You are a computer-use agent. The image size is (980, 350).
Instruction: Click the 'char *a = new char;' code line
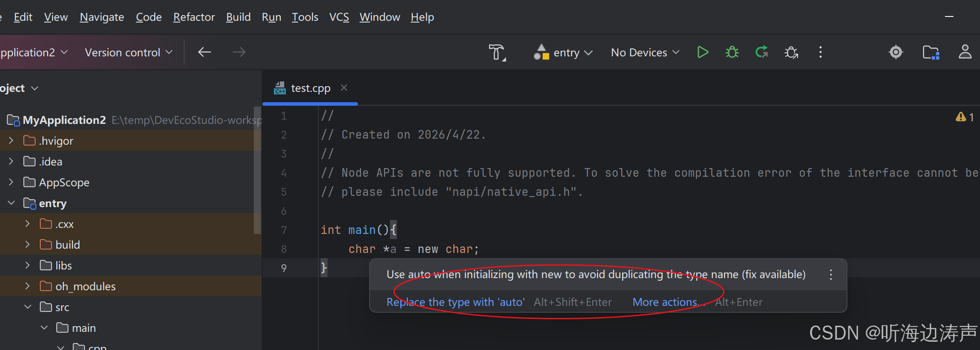[x=413, y=249]
